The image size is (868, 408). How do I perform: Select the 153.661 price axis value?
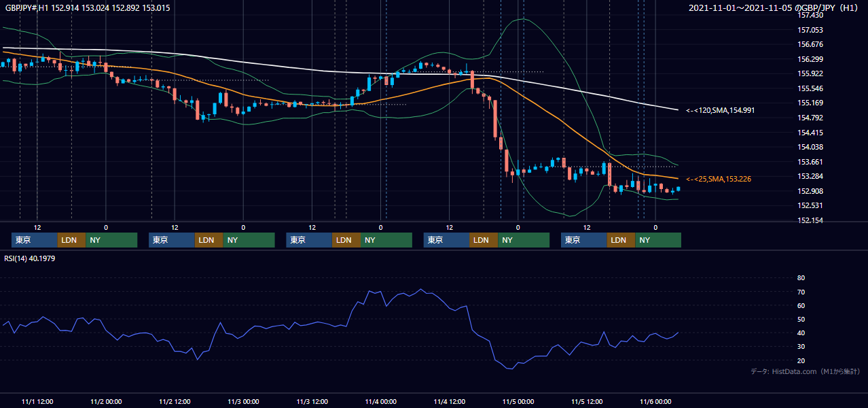(x=810, y=162)
